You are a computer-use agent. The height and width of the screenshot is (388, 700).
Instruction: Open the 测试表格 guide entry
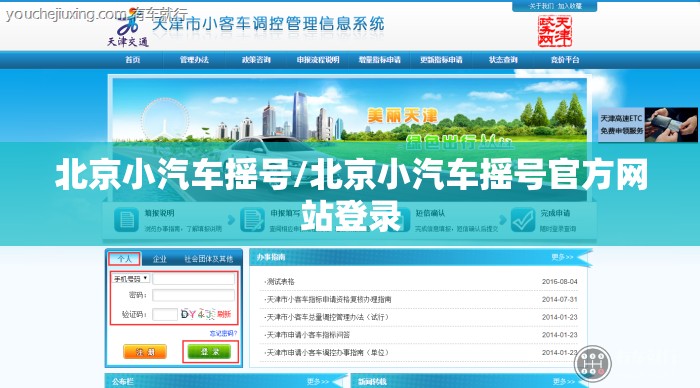(x=280, y=282)
